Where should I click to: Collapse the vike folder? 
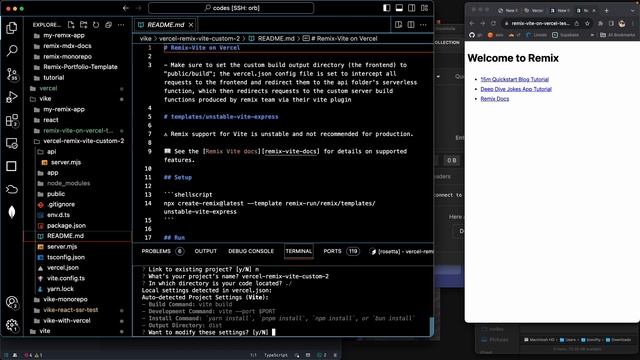pos(78,99)
